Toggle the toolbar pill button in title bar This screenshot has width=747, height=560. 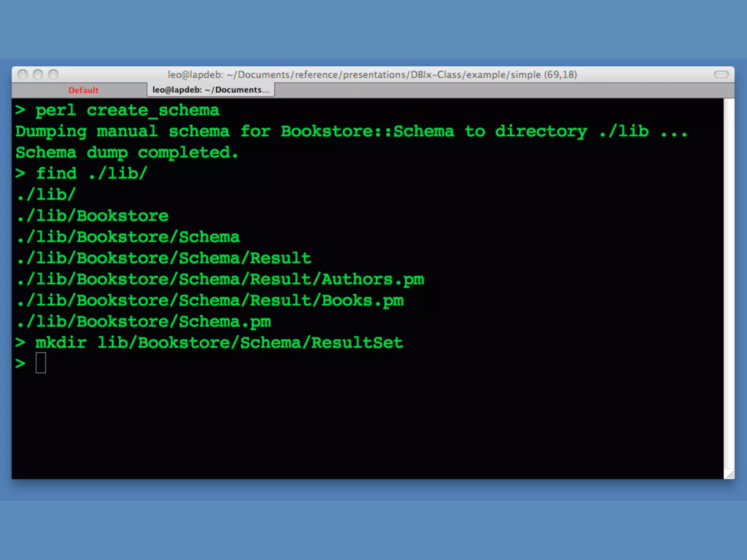[x=721, y=74]
